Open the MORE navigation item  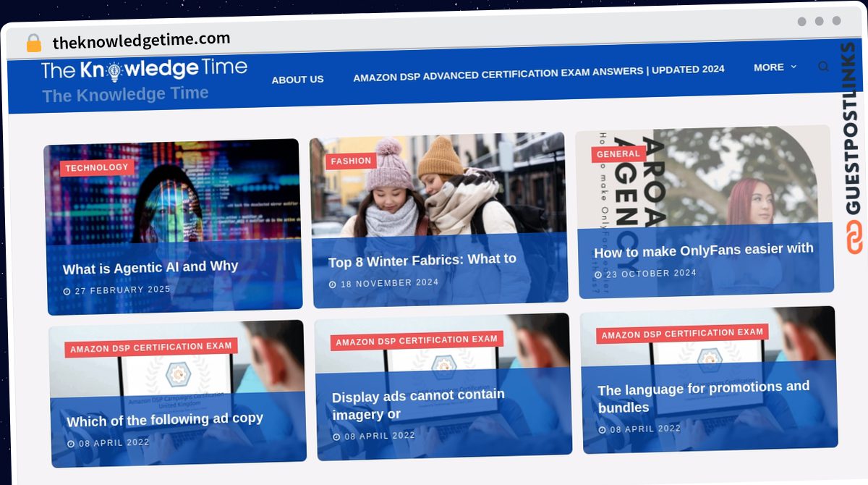(769, 67)
